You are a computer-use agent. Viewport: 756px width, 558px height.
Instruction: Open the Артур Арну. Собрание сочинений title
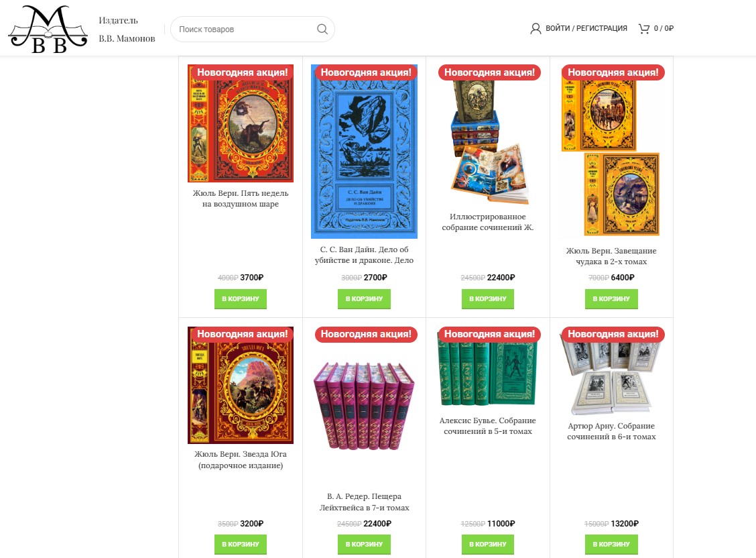click(x=611, y=431)
